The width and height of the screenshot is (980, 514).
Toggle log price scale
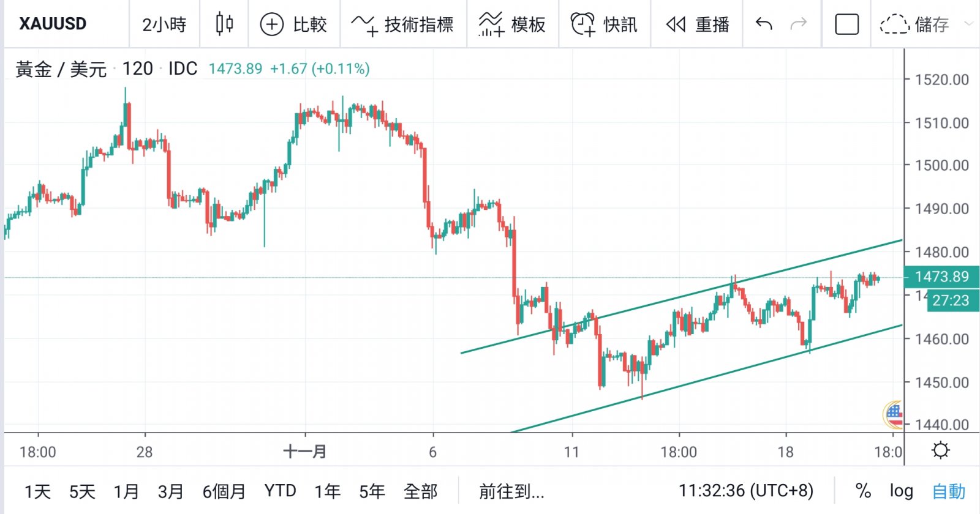[x=901, y=491]
